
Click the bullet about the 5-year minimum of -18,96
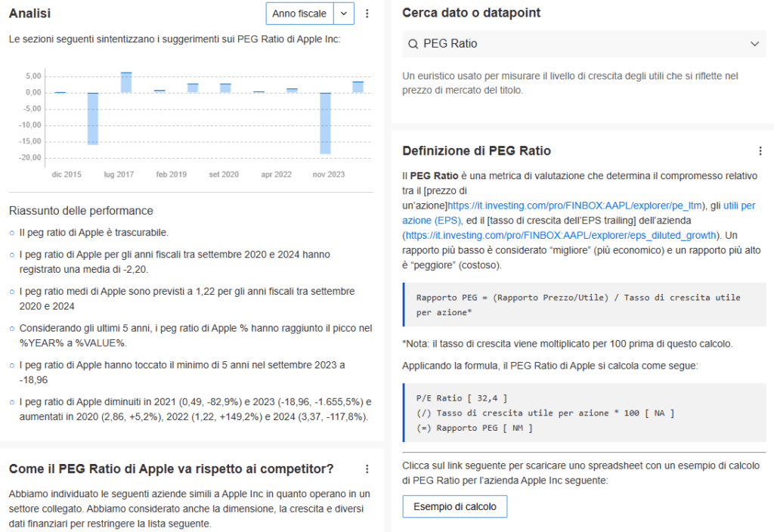click(x=182, y=373)
